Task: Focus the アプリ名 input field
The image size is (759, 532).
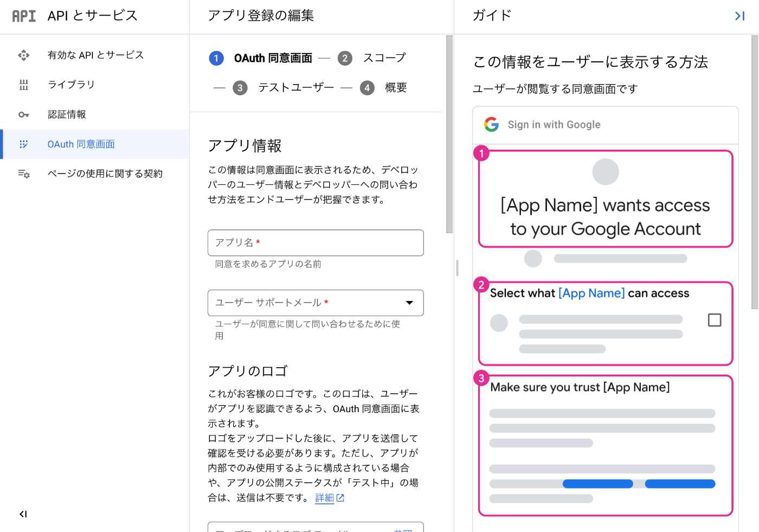Action: [x=316, y=243]
